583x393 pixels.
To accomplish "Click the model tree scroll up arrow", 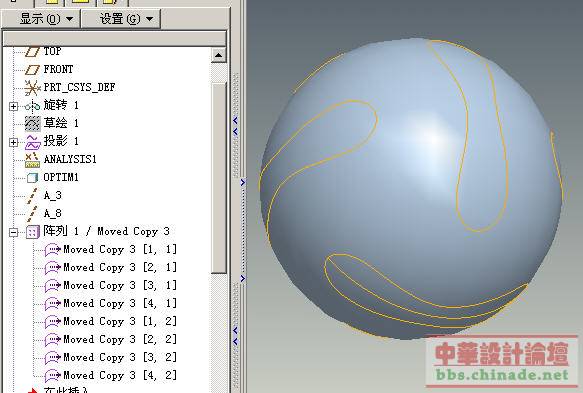I will point(219,55).
